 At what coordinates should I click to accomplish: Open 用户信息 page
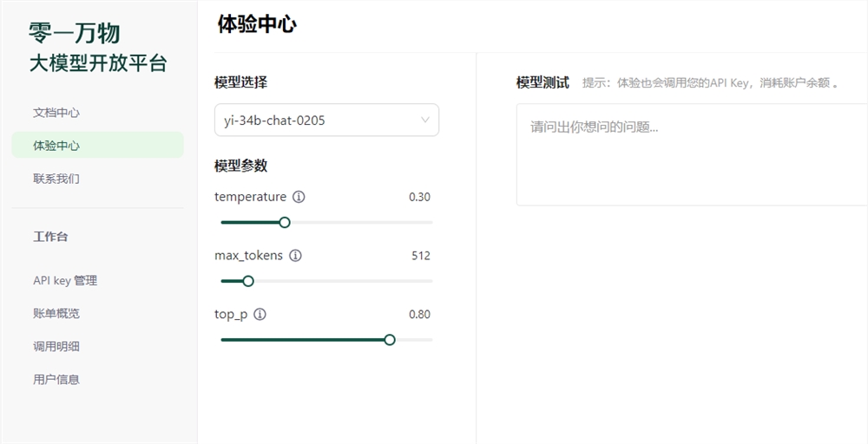click(56, 380)
